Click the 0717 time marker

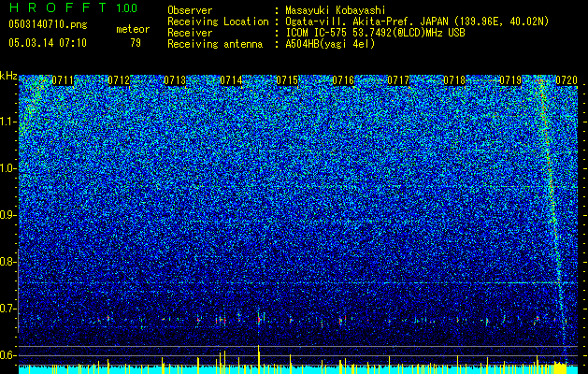point(398,80)
